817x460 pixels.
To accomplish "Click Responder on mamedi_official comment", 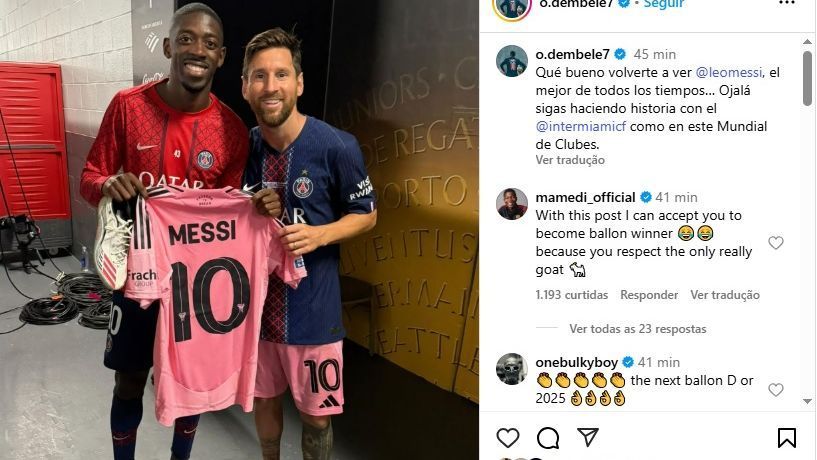I will 649,295.
